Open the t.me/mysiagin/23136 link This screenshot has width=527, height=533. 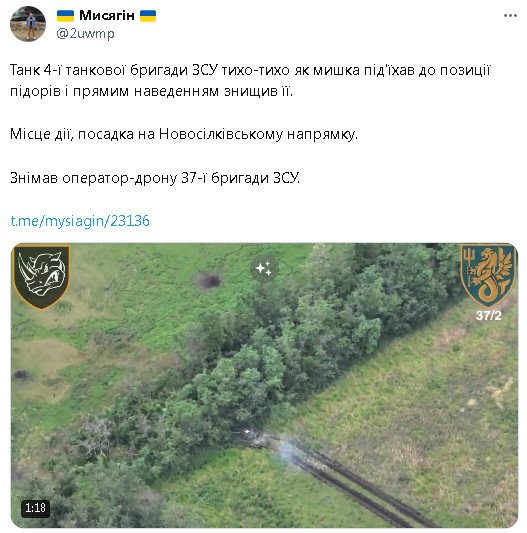80,221
